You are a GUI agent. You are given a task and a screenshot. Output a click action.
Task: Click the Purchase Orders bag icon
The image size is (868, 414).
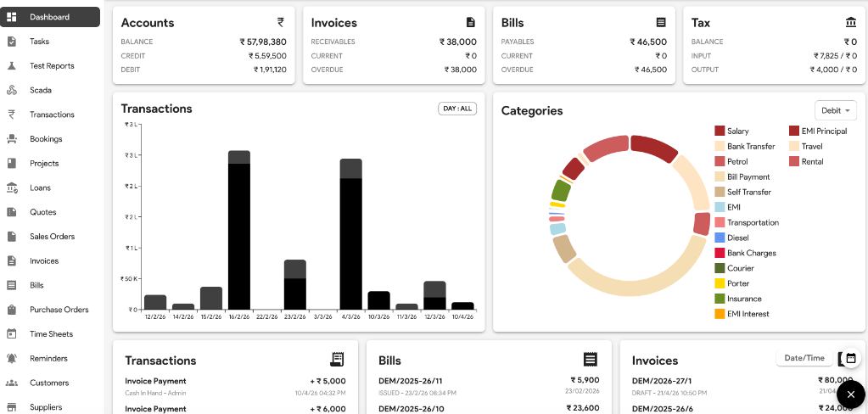tap(11, 310)
